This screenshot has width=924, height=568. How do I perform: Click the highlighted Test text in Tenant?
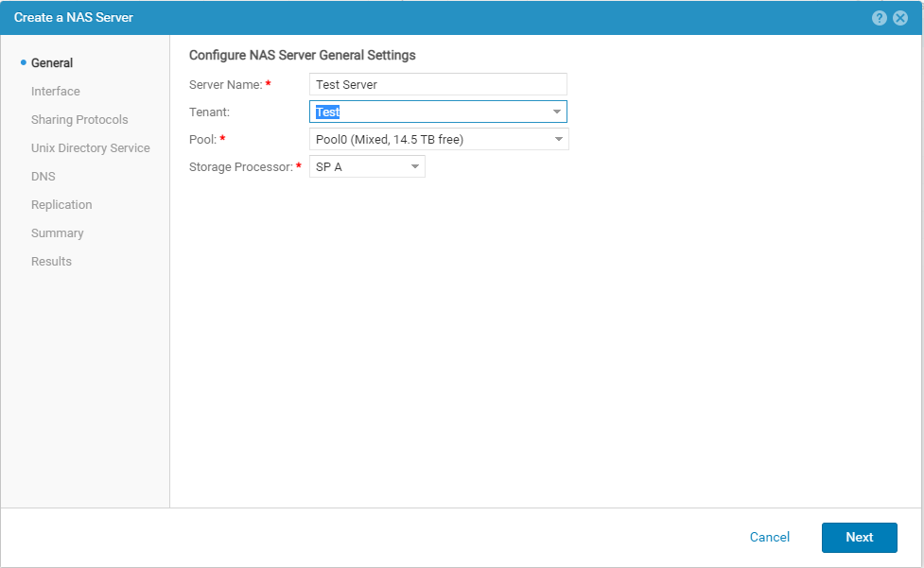coord(327,112)
